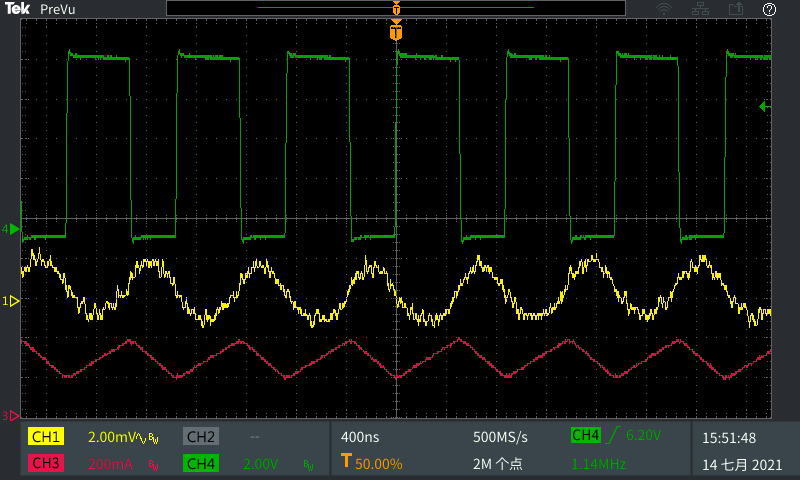Open the trigger CH4 source readout

[585, 435]
